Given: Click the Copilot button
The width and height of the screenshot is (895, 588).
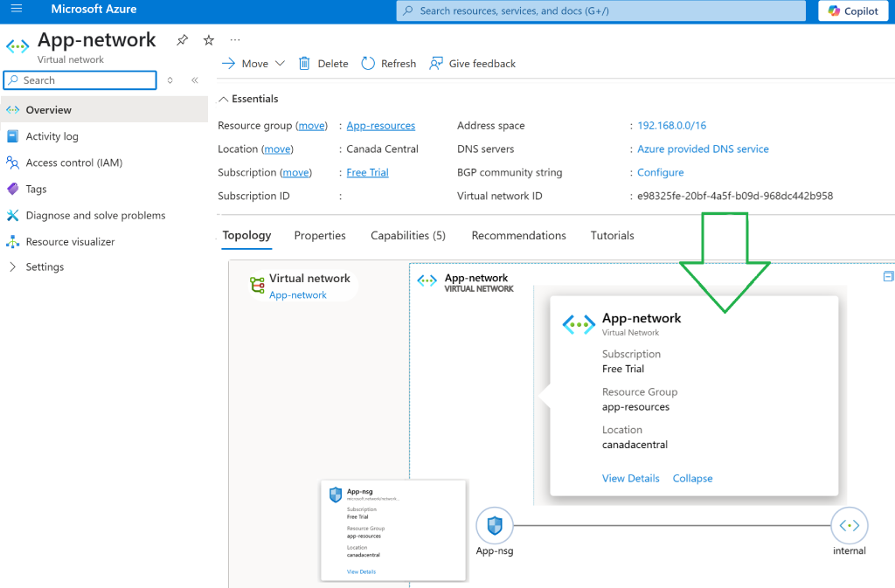Looking at the screenshot, I should point(853,10).
